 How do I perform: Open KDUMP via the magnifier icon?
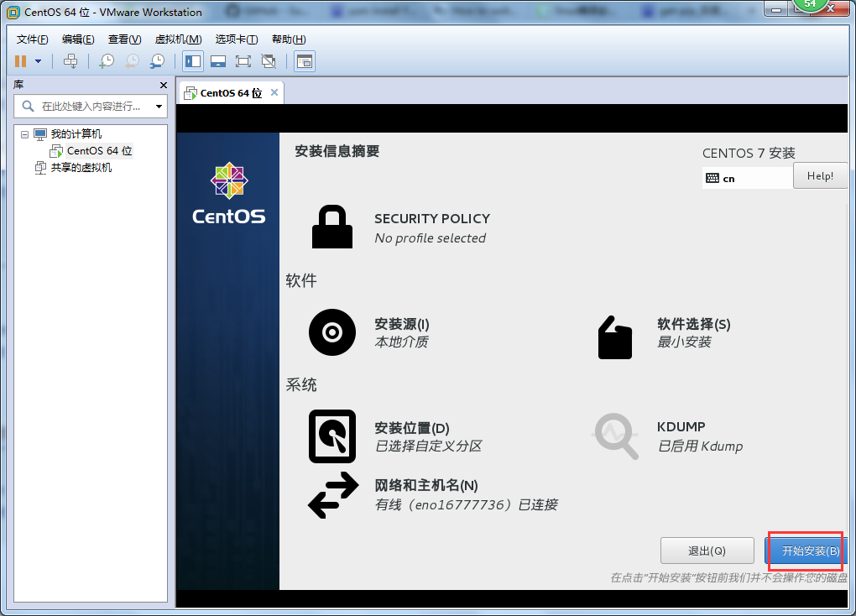click(x=615, y=436)
